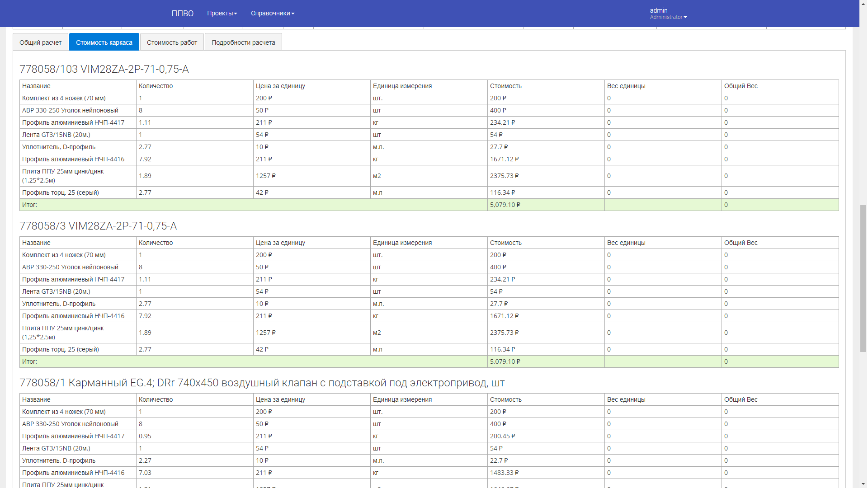Image resolution: width=868 pixels, height=488 pixels.
Task: Switch to the Общий расчет tab
Action: (x=40, y=42)
